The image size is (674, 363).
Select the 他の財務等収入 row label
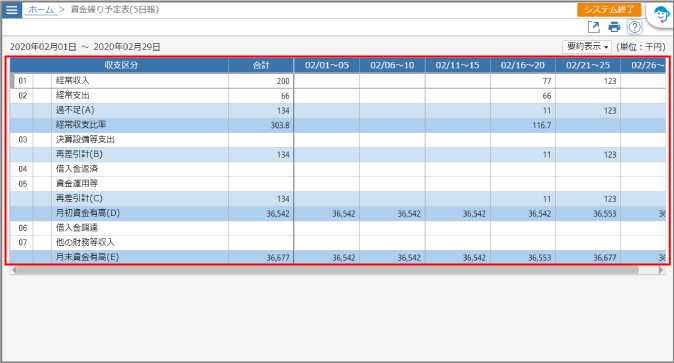pos(85,242)
